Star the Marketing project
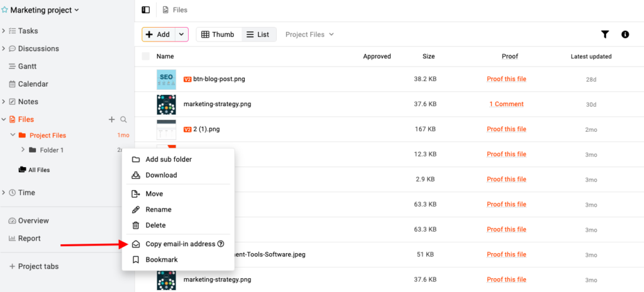Image resolution: width=644 pixels, height=292 pixels. coord(5,10)
